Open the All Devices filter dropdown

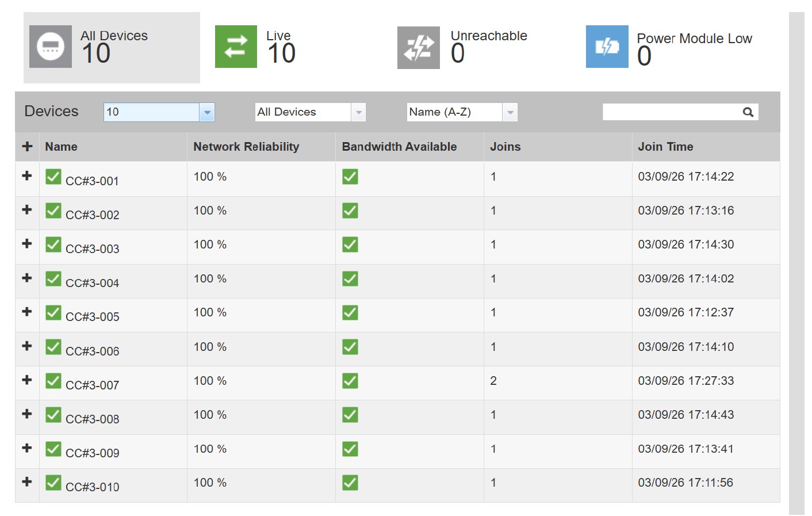click(x=311, y=112)
